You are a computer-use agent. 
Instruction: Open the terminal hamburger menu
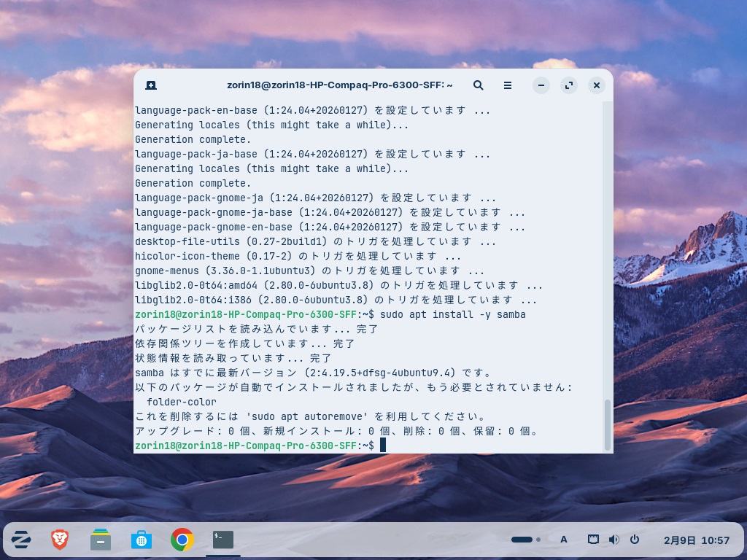click(508, 85)
